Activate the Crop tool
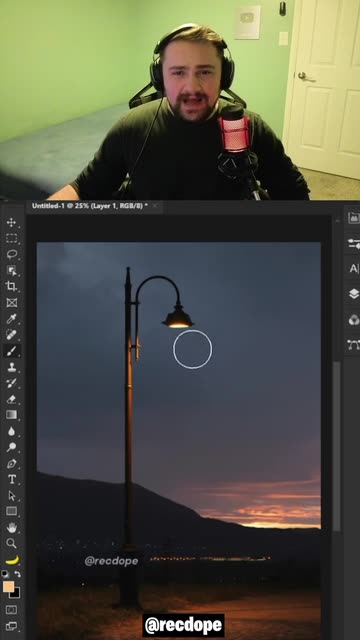Image resolution: width=360 pixels, height=640 pixels. point(11,286)
